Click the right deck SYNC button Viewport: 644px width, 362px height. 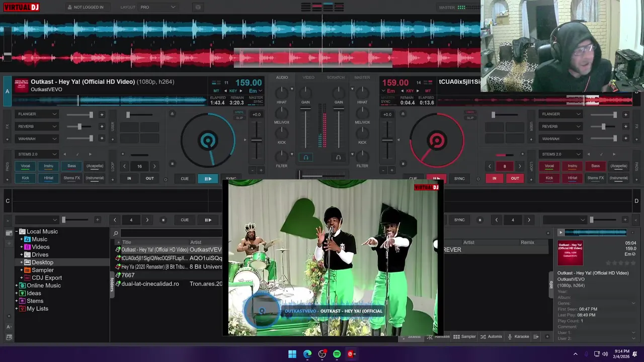[459, 178]
